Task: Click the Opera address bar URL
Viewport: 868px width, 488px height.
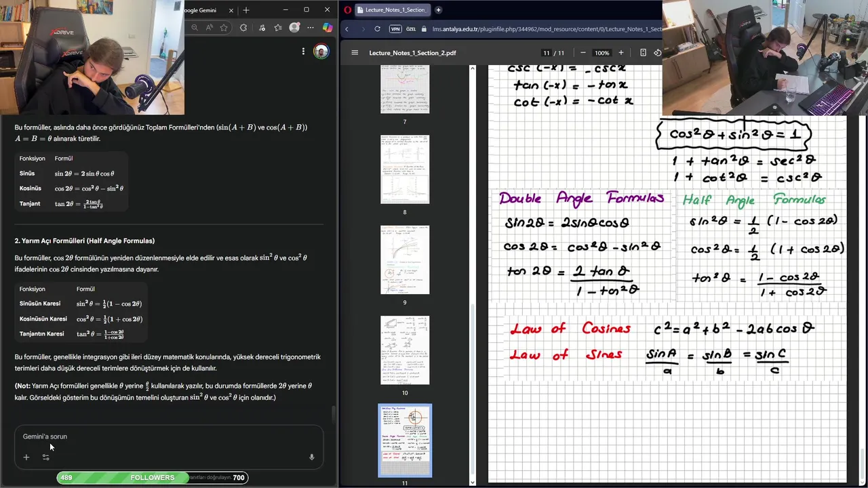Action: [547, 29]
